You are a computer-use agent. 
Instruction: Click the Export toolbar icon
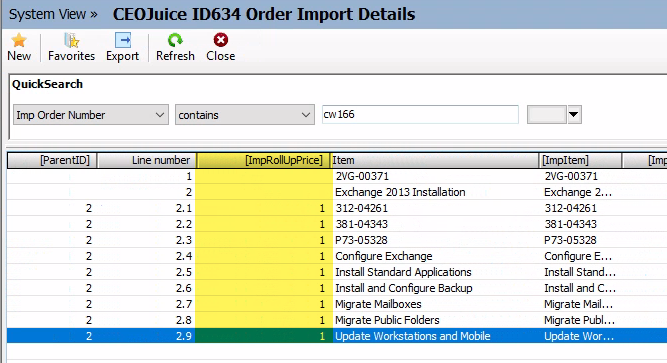point(123,40)
